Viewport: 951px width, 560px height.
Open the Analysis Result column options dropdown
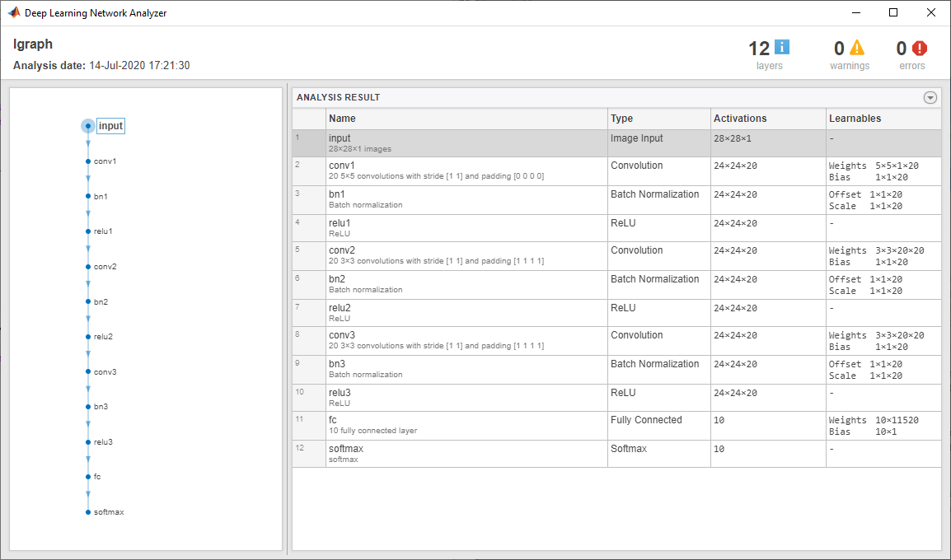[x=930, y=97]
